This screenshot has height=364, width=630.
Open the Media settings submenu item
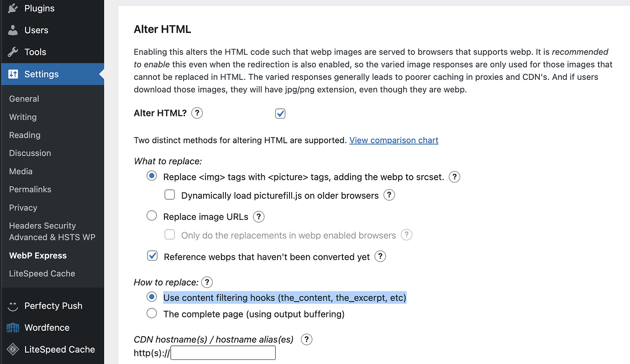pos(21,171)
